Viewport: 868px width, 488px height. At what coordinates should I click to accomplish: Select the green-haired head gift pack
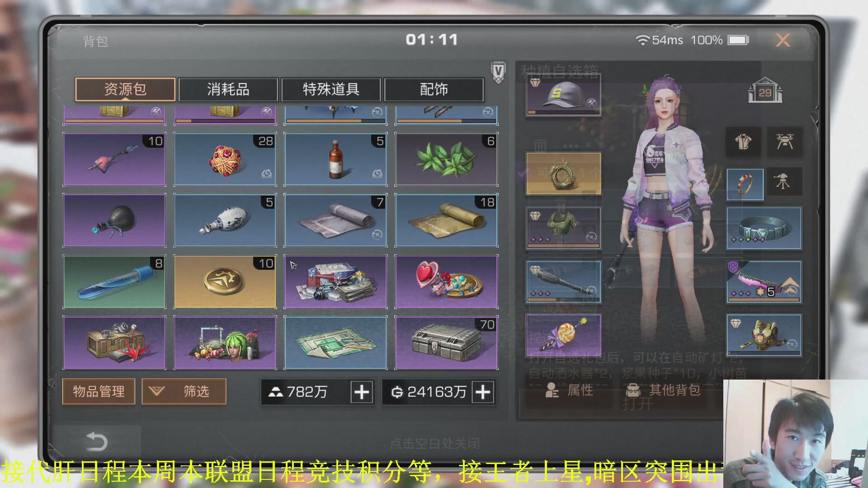(x=225, y=343)
